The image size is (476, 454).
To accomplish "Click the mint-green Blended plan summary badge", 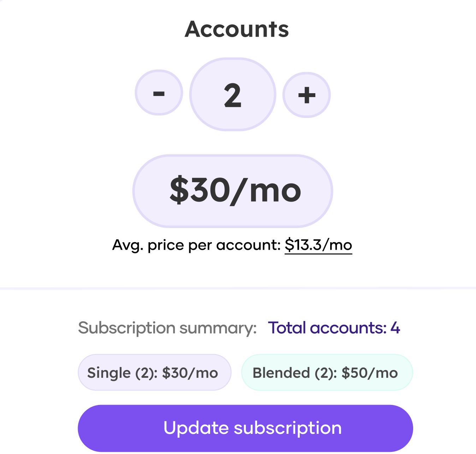I will point(327,372).
